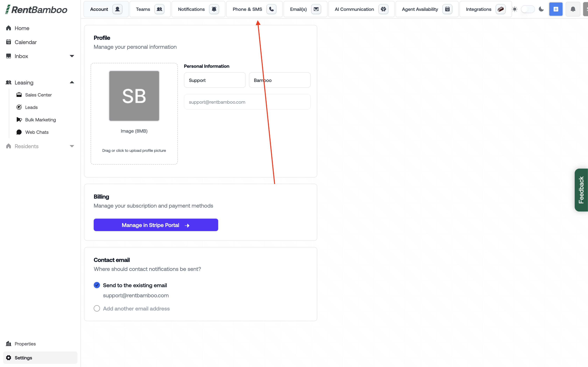Open the Feedback side tab
The width and height of the screenshot is (588, 367).
tap(581, 190)
